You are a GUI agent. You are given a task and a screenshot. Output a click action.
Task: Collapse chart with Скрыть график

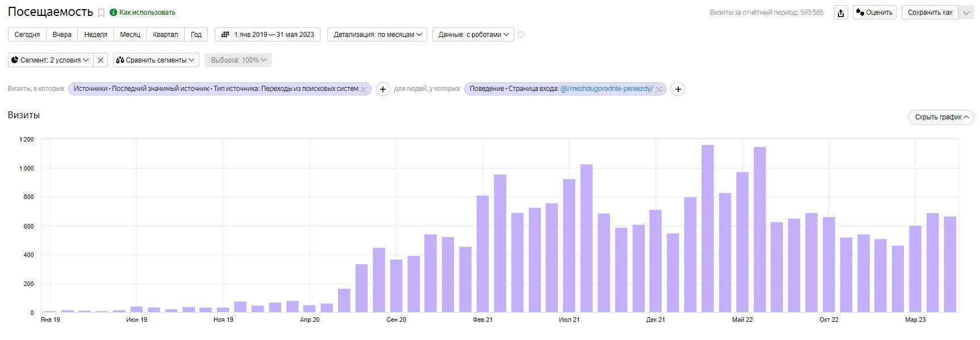(x=941, y=117)
